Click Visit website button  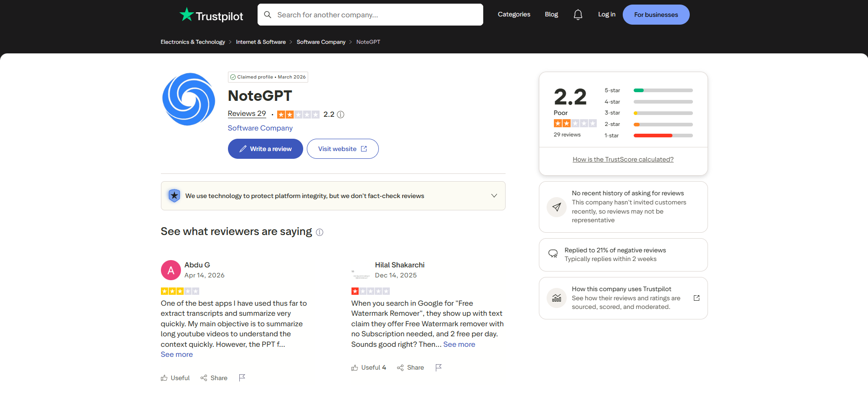click(x=343, y=149)
